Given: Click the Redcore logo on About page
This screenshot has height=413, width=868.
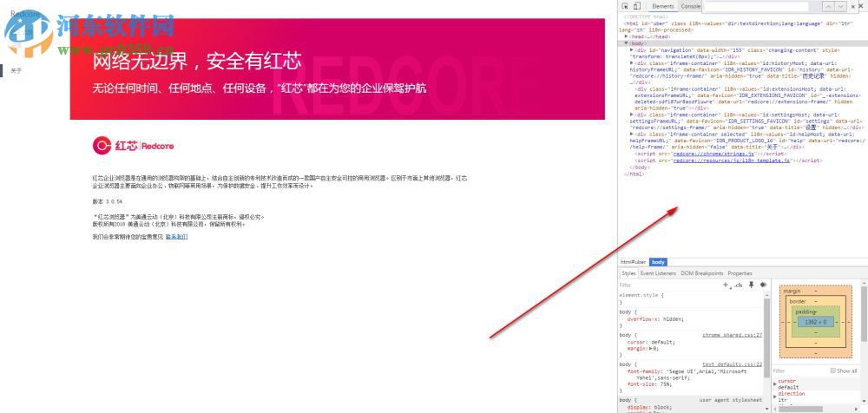Looking at the screenshot, I should click(134, 146).
